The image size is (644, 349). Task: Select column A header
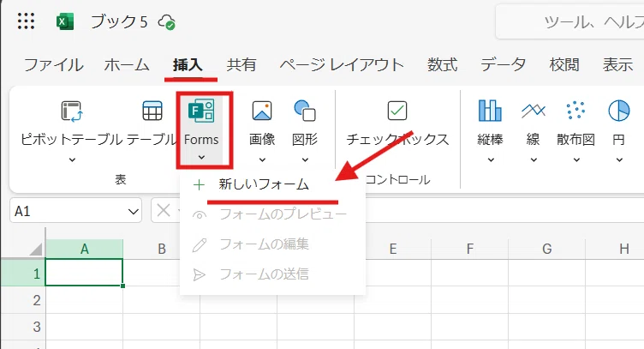tap(84, 249)
